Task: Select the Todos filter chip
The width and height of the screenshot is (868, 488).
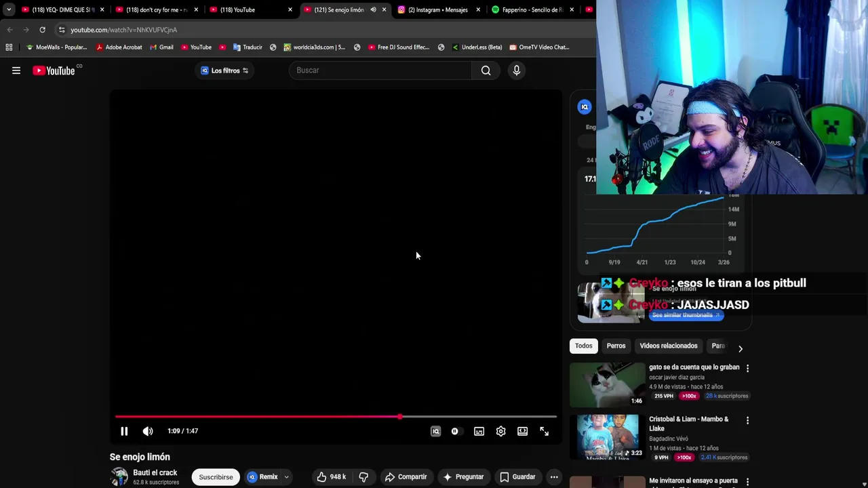Action: pos(584,346)
